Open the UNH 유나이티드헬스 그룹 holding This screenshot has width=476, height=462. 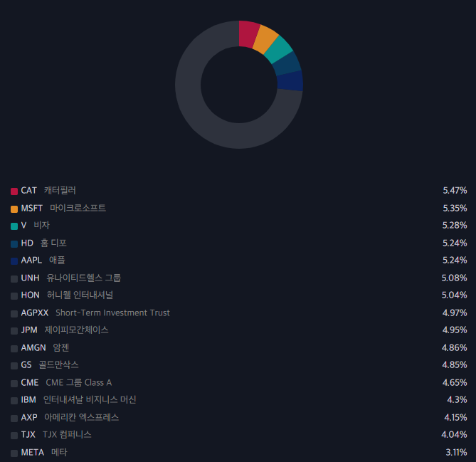pos(238,278)
